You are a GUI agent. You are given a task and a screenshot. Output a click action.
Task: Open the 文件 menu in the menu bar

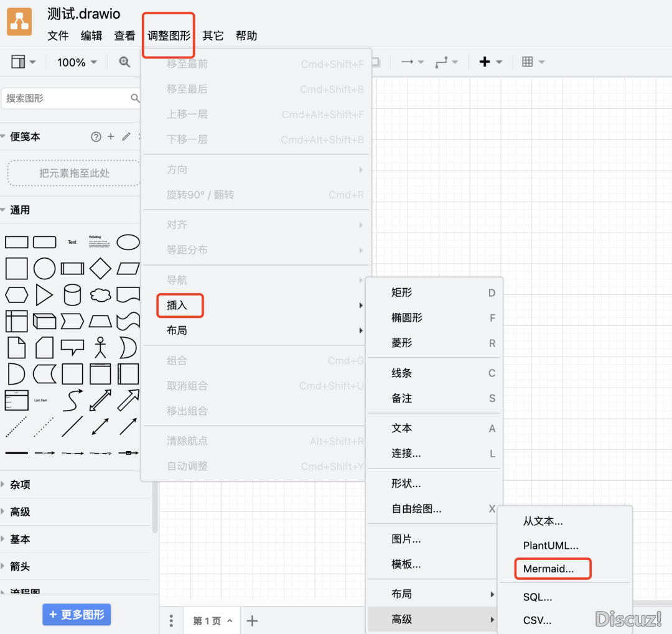[58, 36]
